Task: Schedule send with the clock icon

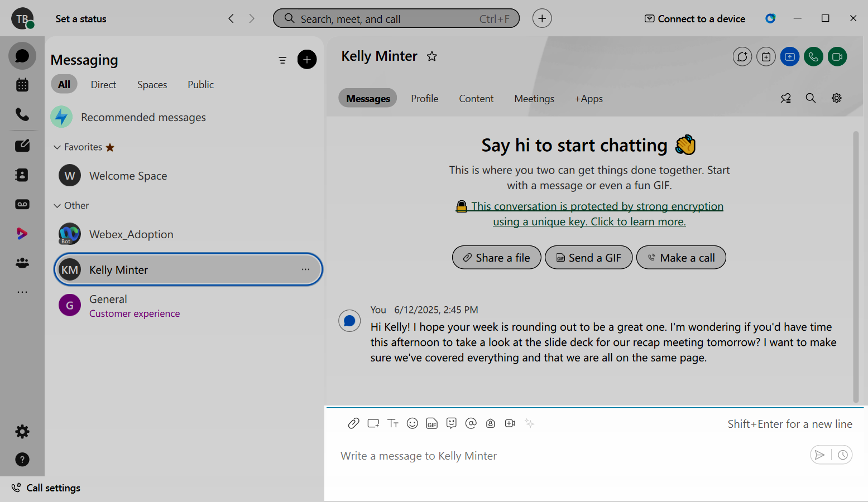Action: [x=843, y=455]
